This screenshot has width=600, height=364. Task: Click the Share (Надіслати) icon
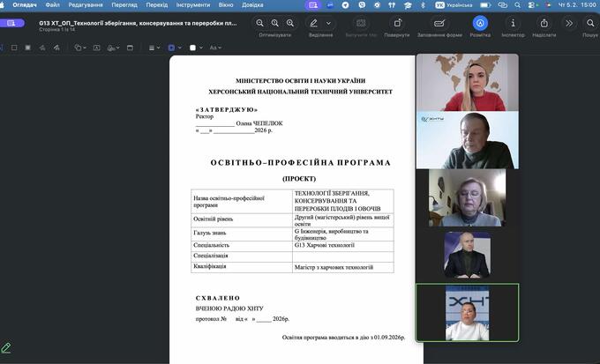point(544,23)
